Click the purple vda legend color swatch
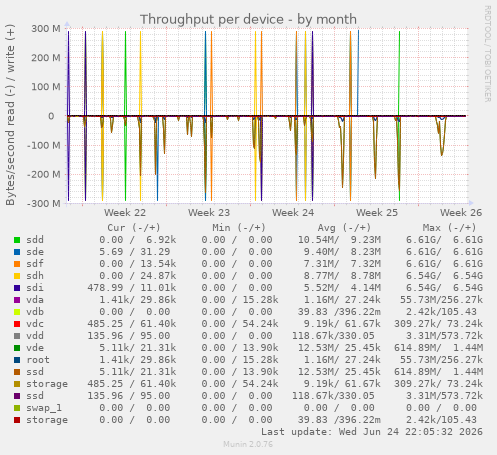497x455 pixels. click(17, 300)
